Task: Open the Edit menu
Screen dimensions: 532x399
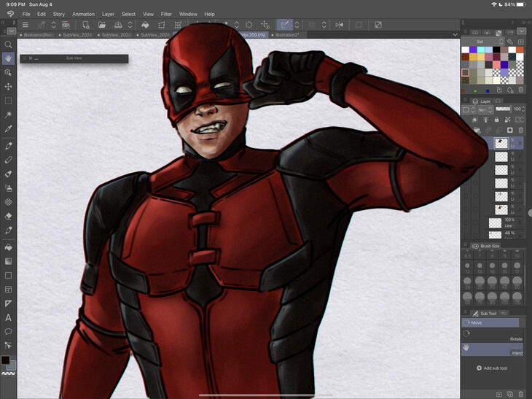Action: pyautogui.click(x=42, y=15)
